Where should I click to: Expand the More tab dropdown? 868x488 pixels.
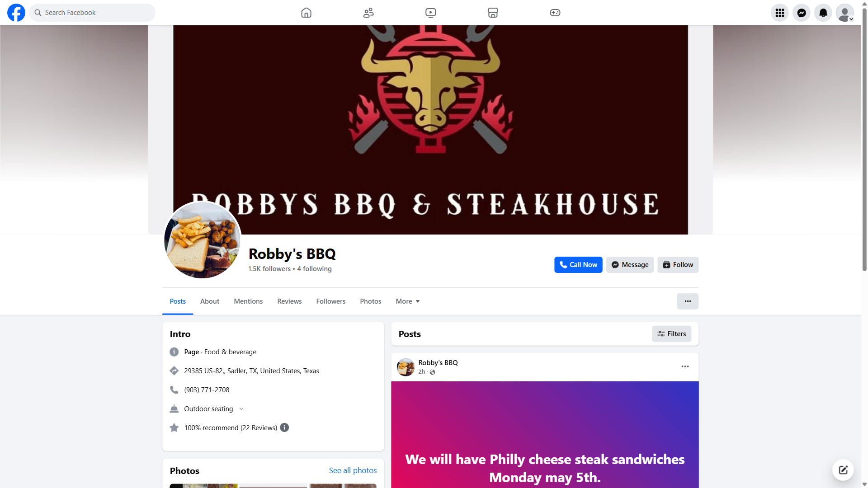click(x=408, y=301)
